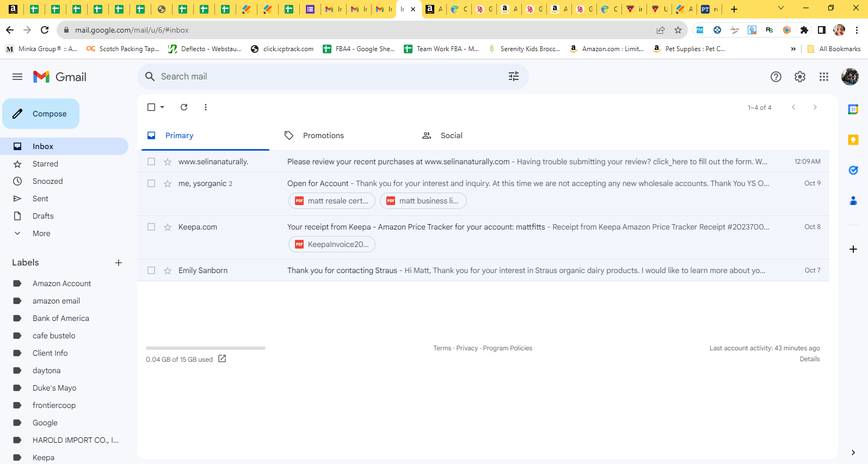This screenshot has width=868, height=464.
Task: Open Google Keep side panel
Action: click(853, 140)
